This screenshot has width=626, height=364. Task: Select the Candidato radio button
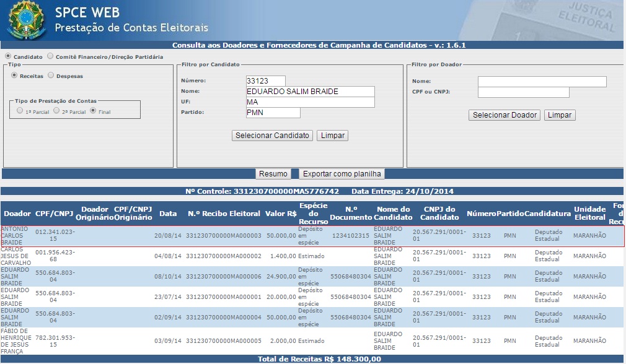(x=9, y=56)
